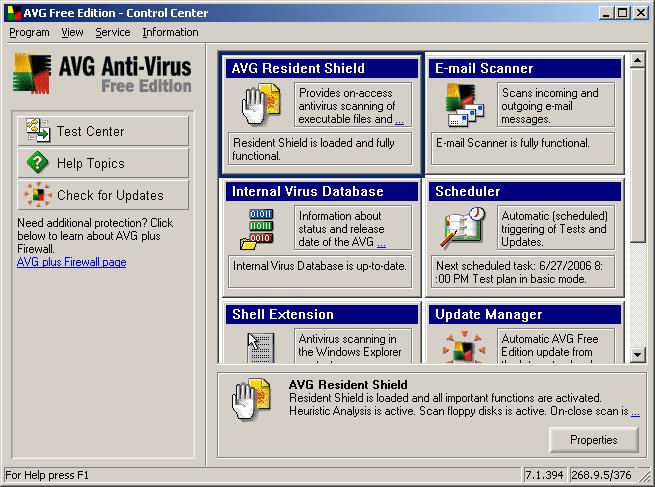Expand the bottom details panel ellipsis link
This screenshot has height=487, width=655.
[635, 411]
